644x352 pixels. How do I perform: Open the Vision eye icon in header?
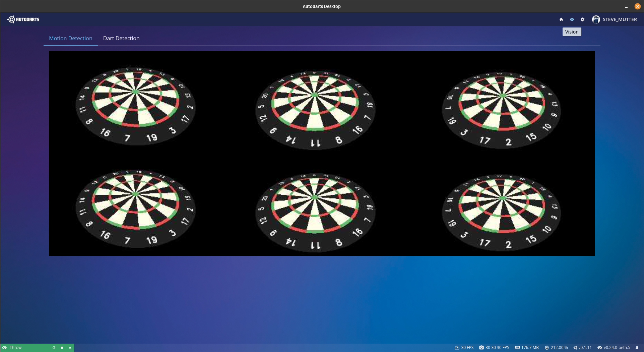[572, 19]
